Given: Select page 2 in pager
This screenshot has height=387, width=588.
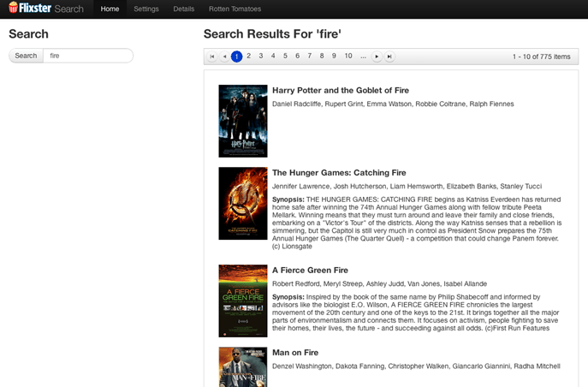Looking at the screenshot, I should [x=248, y=56].
